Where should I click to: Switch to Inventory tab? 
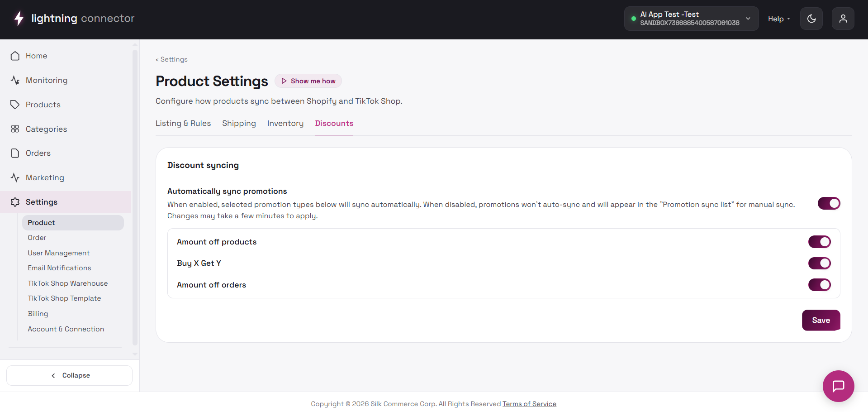(285, 123)
